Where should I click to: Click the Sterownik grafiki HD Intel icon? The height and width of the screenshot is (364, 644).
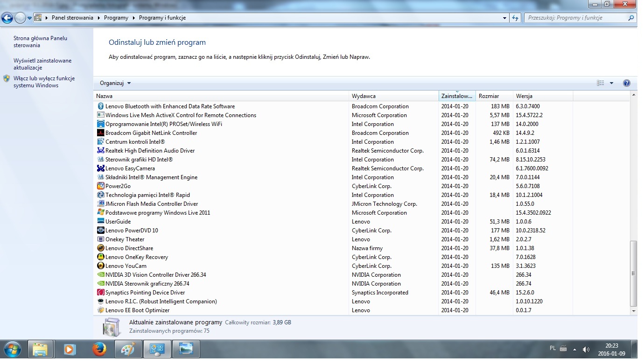pyautogui.click(x=100, y=160)
